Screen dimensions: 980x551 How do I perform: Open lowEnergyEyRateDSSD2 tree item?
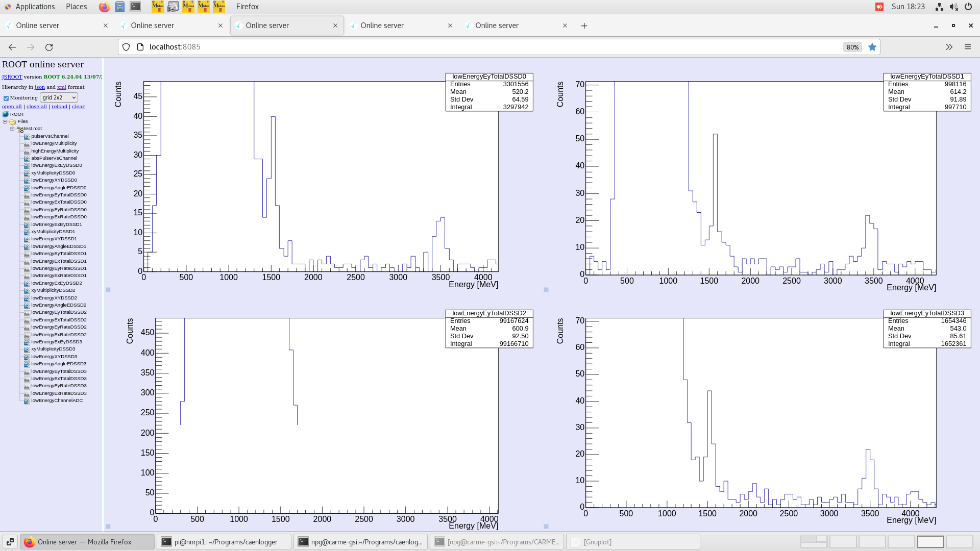[x=59, y=327]
